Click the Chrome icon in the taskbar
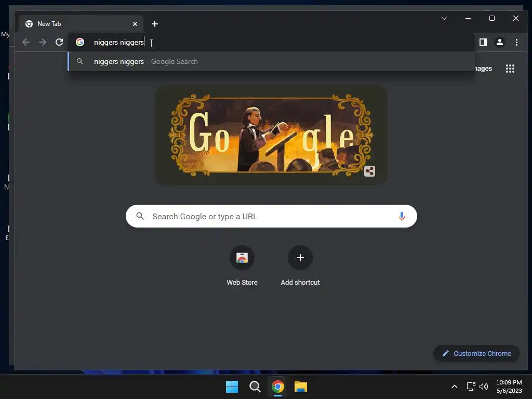Image resolution: width=532 pixels, height=399 pixels. [278, 387]
